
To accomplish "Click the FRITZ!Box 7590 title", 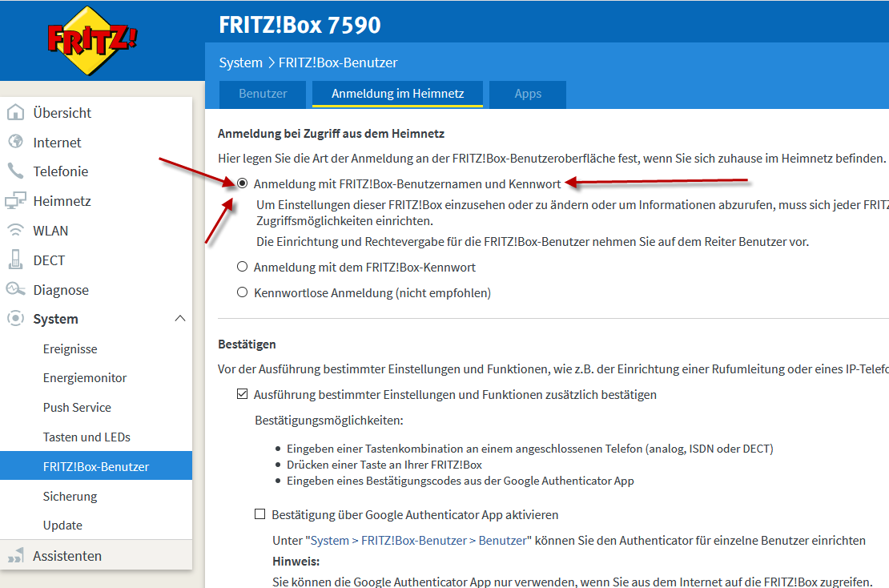I will pyautogui.click(x=300, y=25).
